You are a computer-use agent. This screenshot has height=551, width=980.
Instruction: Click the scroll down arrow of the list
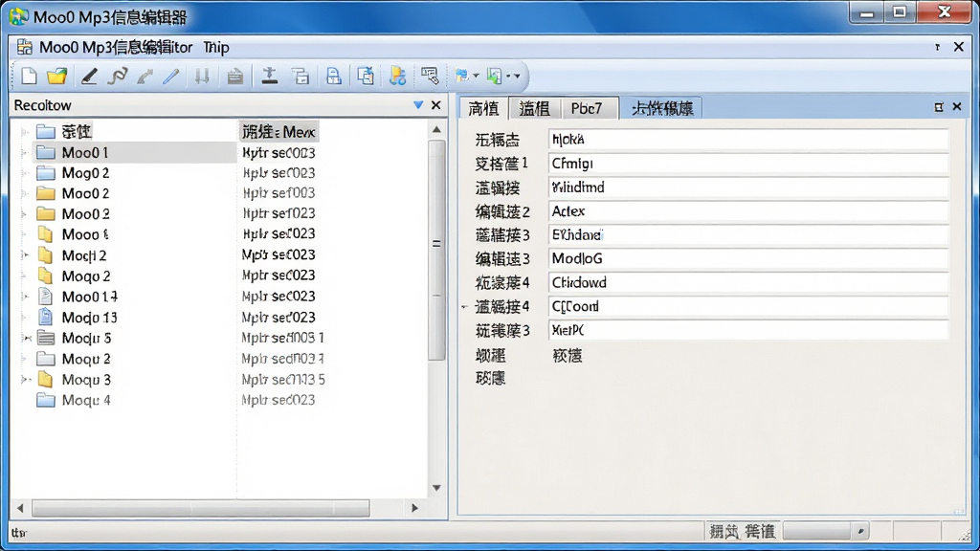pyautogui.click(x=436, y=488)
